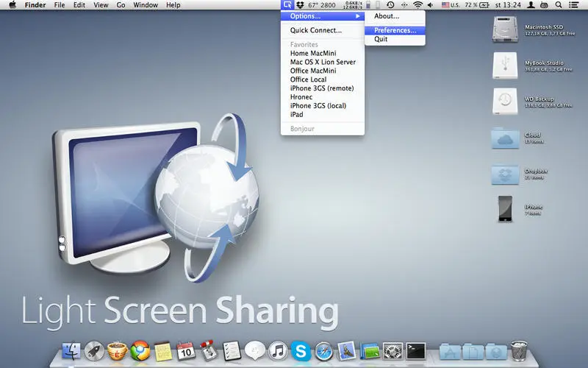Select Mac OS X Lion Server favorite
The width and height of the screenshot is (588, 368).
pos(323,62)
